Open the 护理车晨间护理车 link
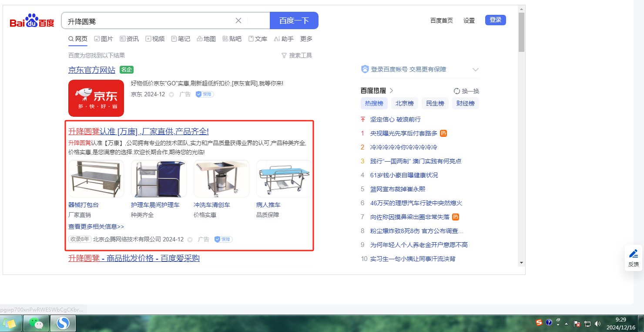Viewport: 644px width, 332px height. [155, 205]
